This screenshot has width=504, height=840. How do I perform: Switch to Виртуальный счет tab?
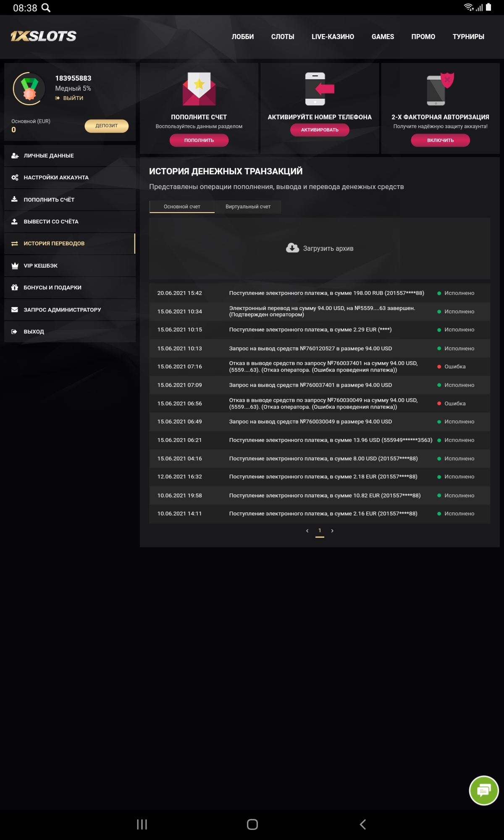(248, 207)
